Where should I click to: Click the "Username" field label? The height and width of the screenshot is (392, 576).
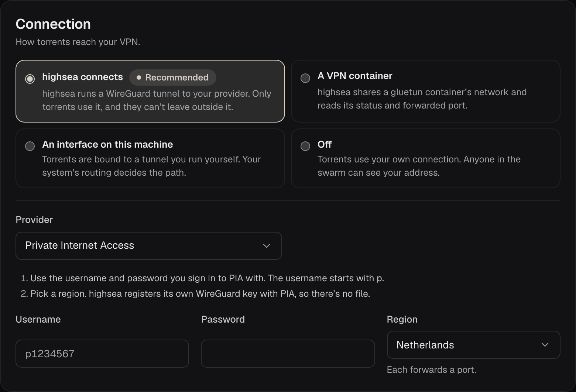tap(38, 320)
